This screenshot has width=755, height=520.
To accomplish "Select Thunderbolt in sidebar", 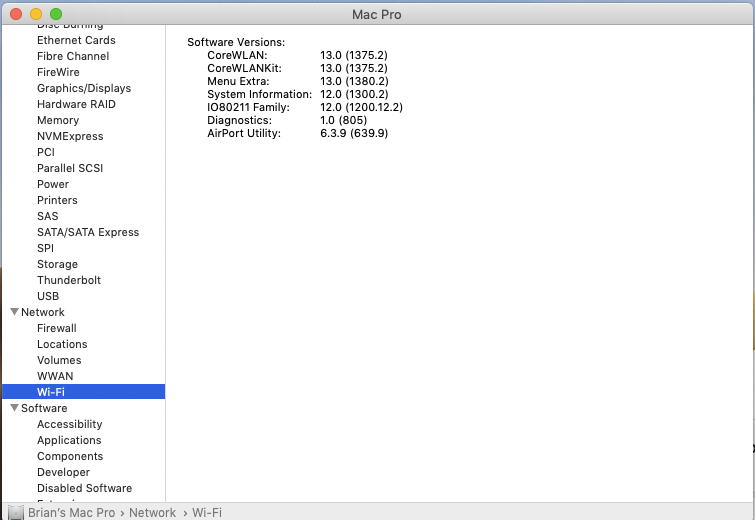I will (x=69, y=280).
